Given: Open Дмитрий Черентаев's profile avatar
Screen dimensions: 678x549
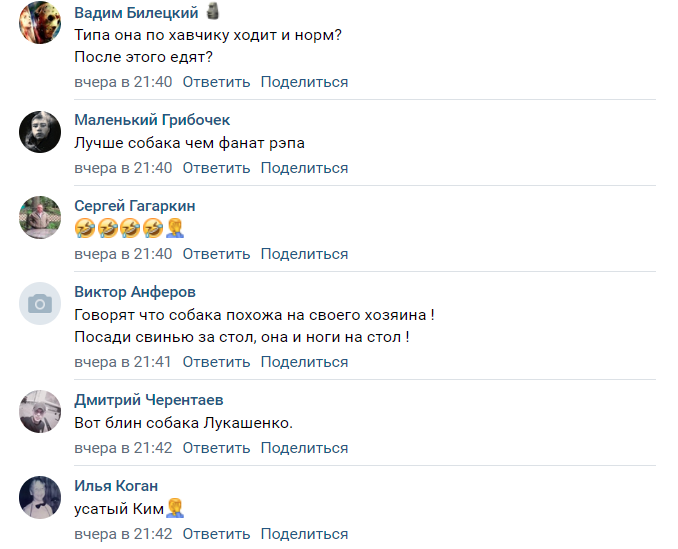Looking at the screenshot, I should pyautogui.click(x=41, y=411).
